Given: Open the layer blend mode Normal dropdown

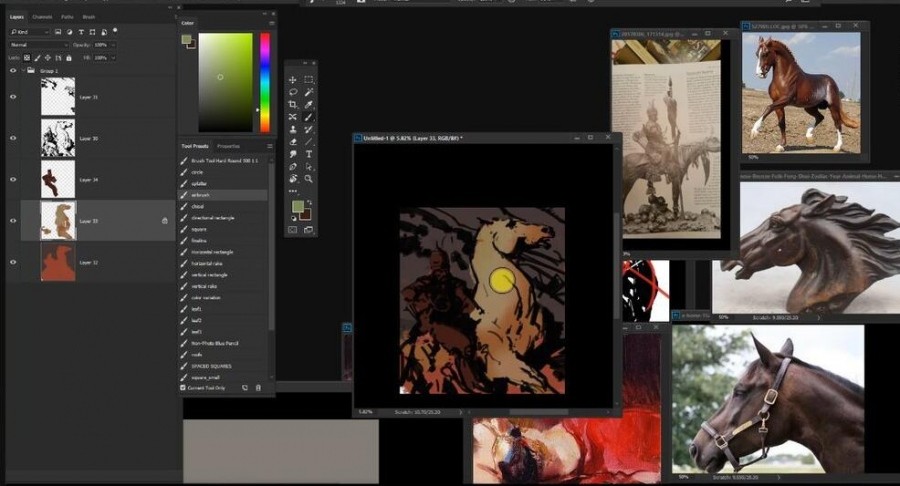Looking at the screenshot, I should 38,45.
